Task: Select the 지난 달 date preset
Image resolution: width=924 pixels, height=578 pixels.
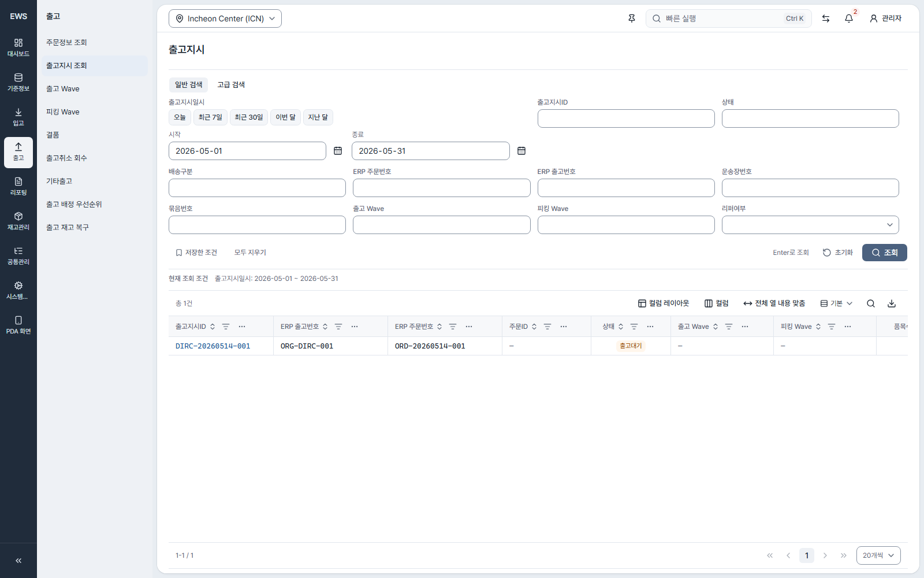Action: tap(318, 117)
